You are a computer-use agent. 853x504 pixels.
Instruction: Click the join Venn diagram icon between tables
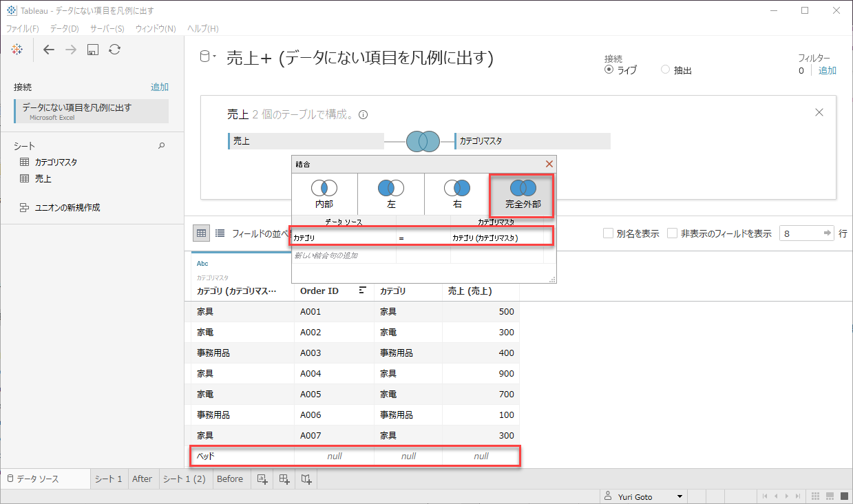422,141
